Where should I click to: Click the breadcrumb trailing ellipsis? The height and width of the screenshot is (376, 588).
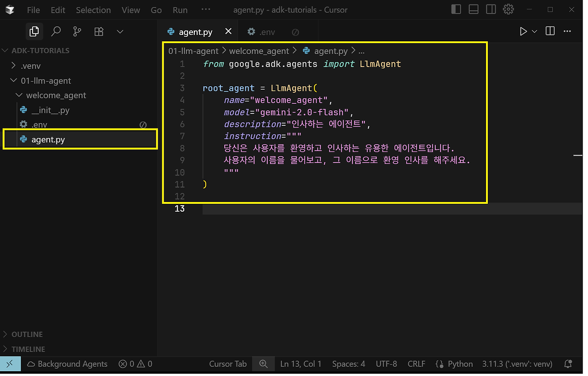pyautogui.click(x=361, y=51)
